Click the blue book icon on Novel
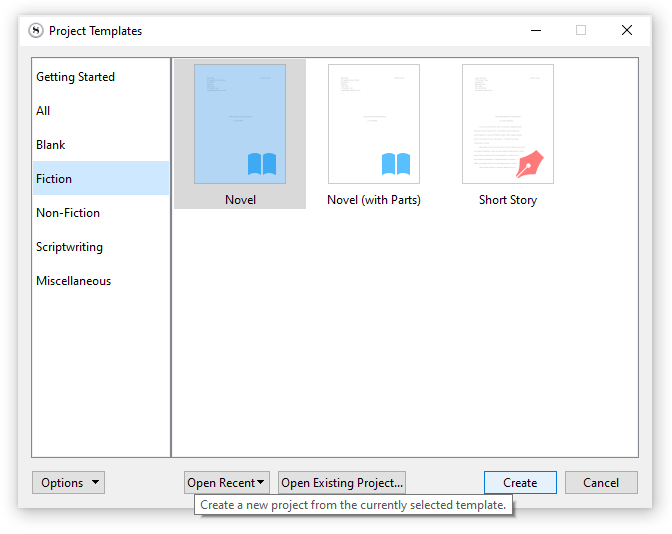 (x=262, y=164)
